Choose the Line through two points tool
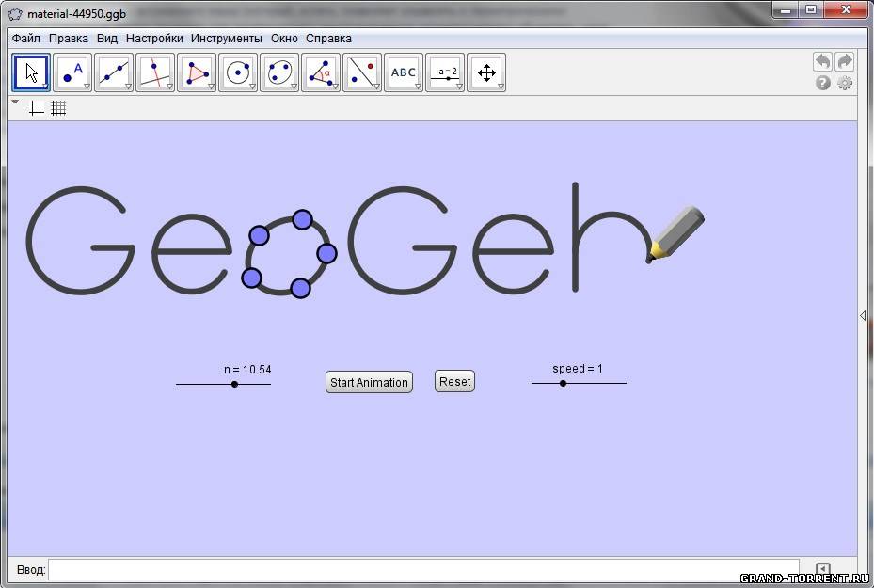Image resolution: width=874 pixels, height=588 pixels. tap(114, 72)
